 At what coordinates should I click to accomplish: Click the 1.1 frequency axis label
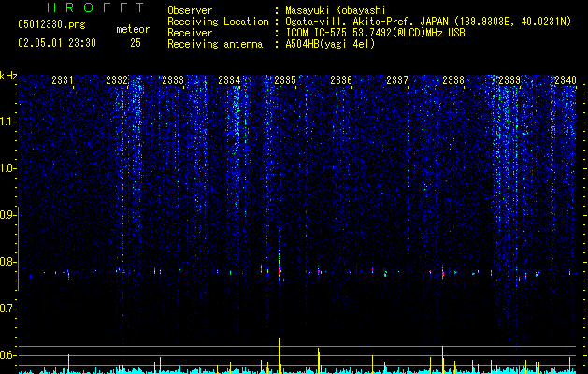[x=7, y=122]
